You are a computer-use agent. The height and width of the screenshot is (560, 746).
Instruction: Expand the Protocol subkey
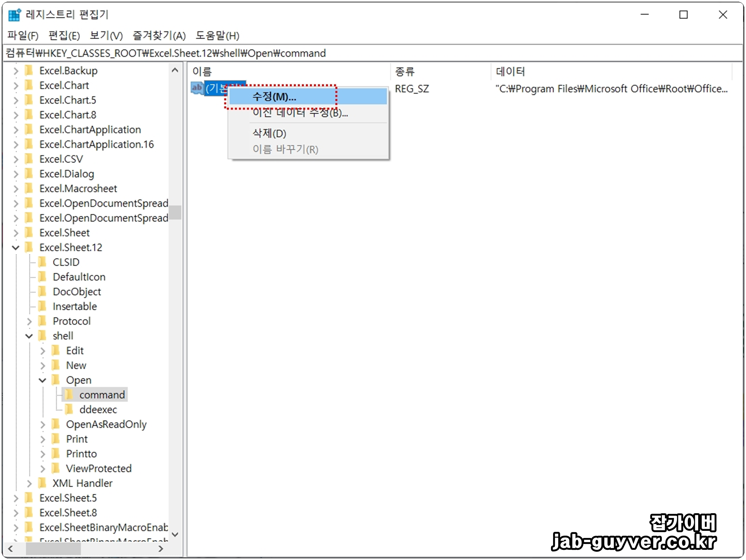[29, 321]
